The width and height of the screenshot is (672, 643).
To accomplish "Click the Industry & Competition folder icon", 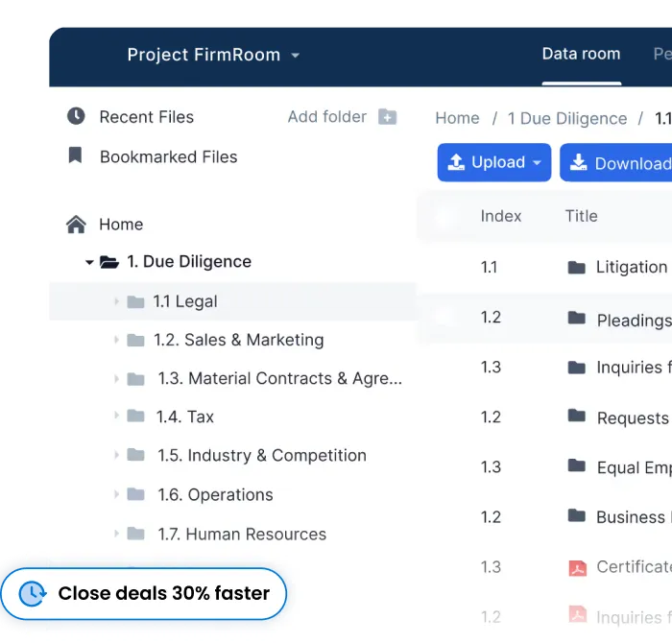I will tap(136, 455).
